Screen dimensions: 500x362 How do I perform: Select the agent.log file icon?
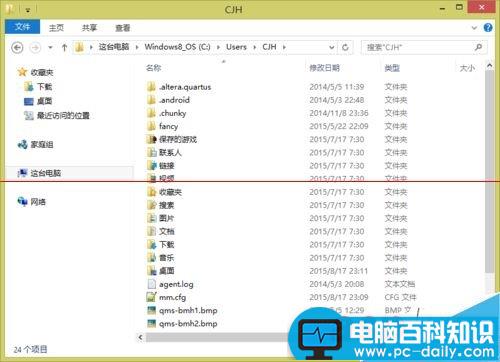151,284
